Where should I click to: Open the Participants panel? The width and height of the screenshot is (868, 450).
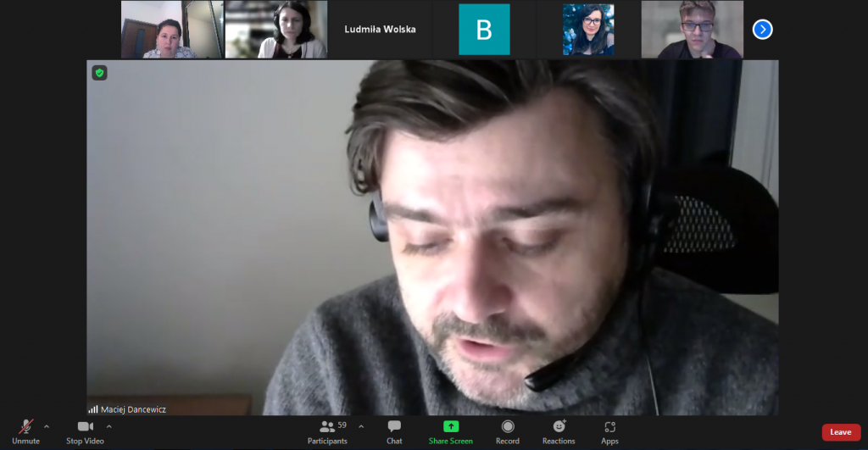[327, 431]
